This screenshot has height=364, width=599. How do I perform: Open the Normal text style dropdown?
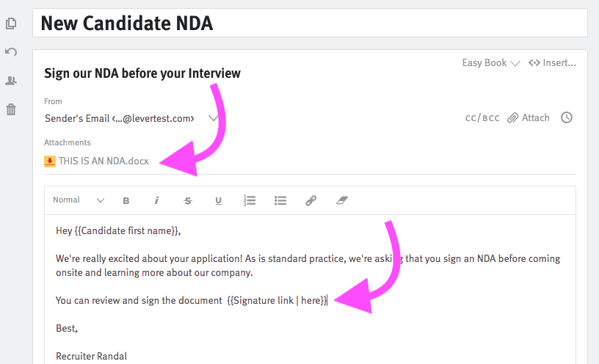[x=79, y=200]
